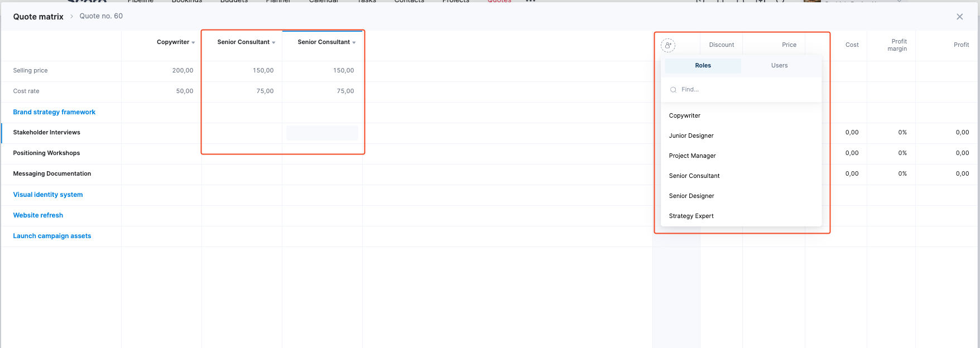Screen dimensions: 980x348
Task: Click Stakeholder Interviews cell under second Senior Consultant
Action: point(322,133)
